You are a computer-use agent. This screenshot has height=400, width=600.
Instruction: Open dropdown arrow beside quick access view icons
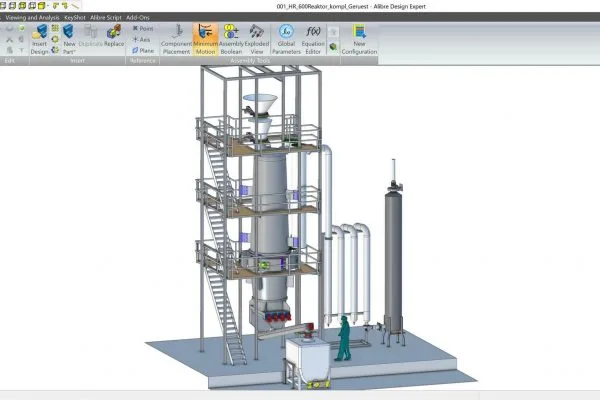(49, 6)
